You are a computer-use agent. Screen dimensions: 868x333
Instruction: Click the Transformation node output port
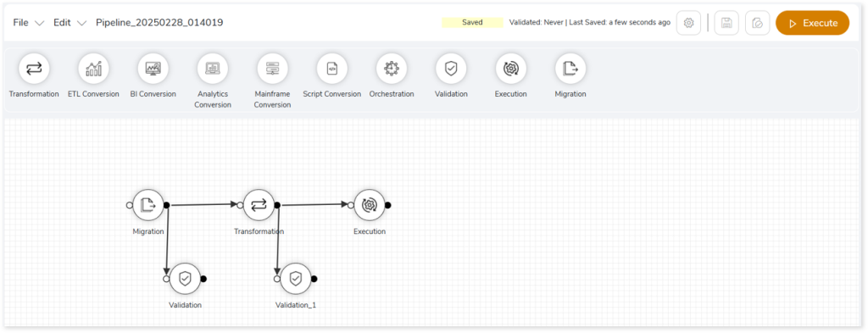[x=277, y=205]
